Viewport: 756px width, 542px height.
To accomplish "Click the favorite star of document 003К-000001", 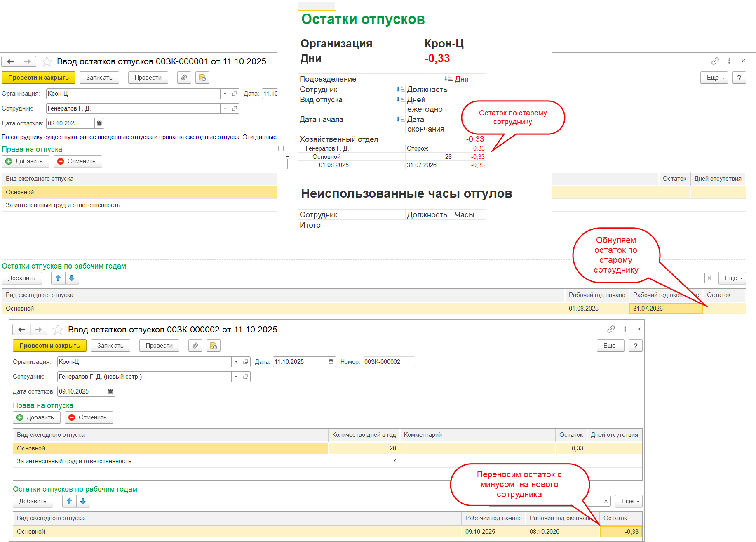I will [x=47, y=61].
